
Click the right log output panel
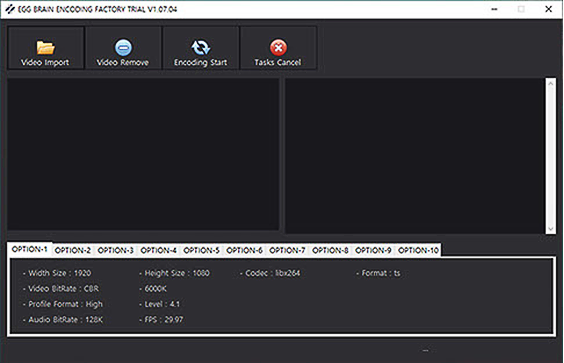click(x=415, y=156)
